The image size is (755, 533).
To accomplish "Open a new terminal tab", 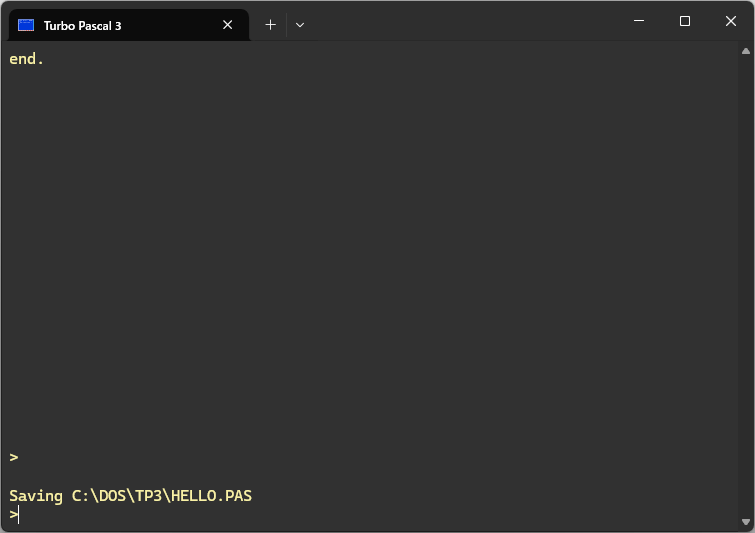I will (x=271, y=25).
